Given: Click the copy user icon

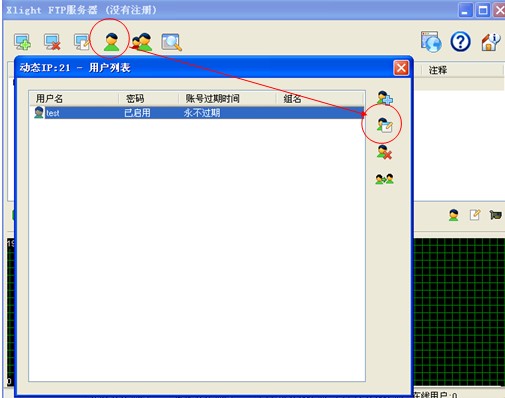Looking at the screenshot, I should (x=385, y=179).
